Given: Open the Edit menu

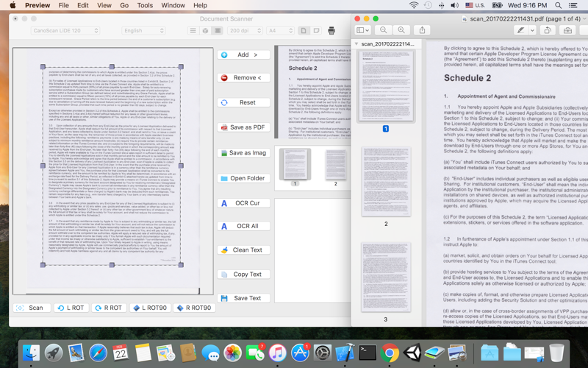Looking at the screenshot, I should (x=83, y=5).
